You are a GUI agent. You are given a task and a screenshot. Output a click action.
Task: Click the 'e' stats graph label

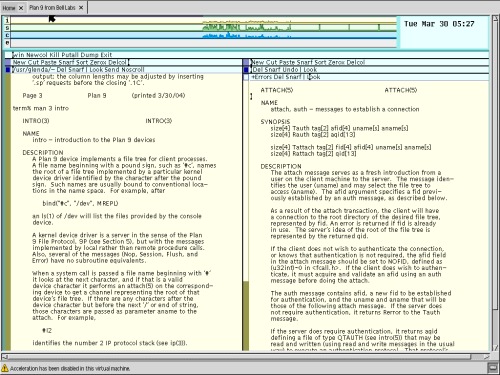pyautogui.click(x=7, y=43)
